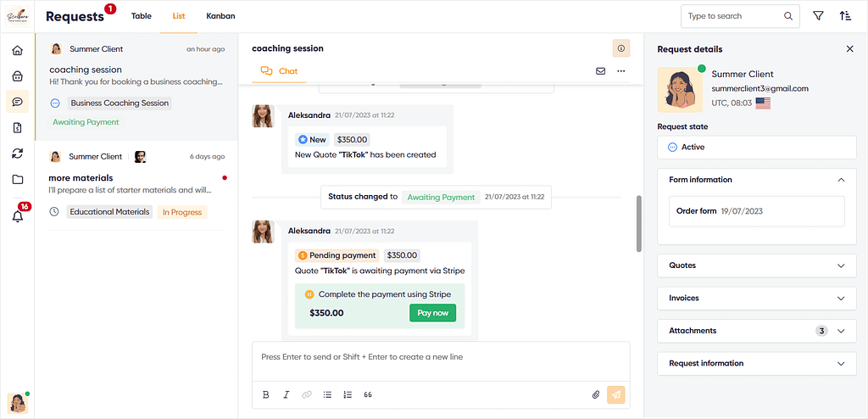
Task: Open the subscriptions refresh icon in sidebar
Action: tap(17, 154)
